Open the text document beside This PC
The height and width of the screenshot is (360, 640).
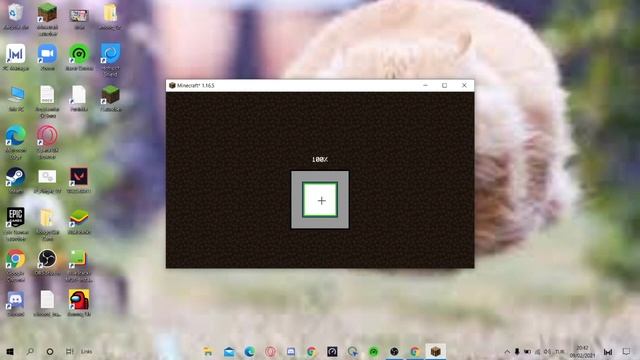[47, 95]
